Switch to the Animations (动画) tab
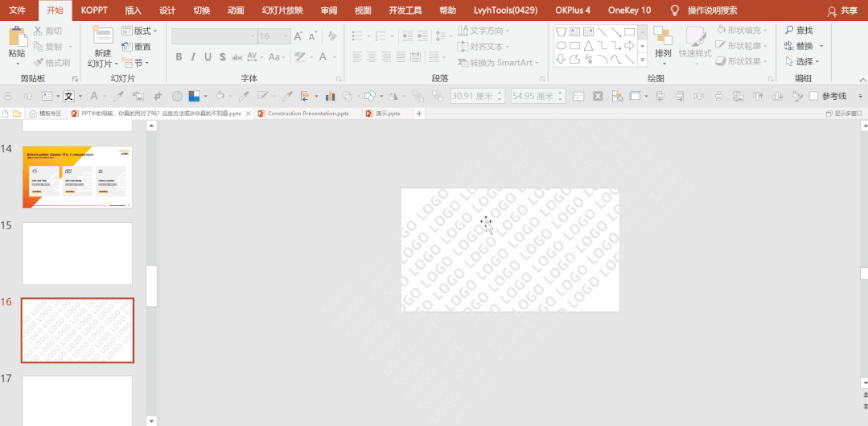Image resolution: width=868 pixels, height=426 pixels. point(237,10)
